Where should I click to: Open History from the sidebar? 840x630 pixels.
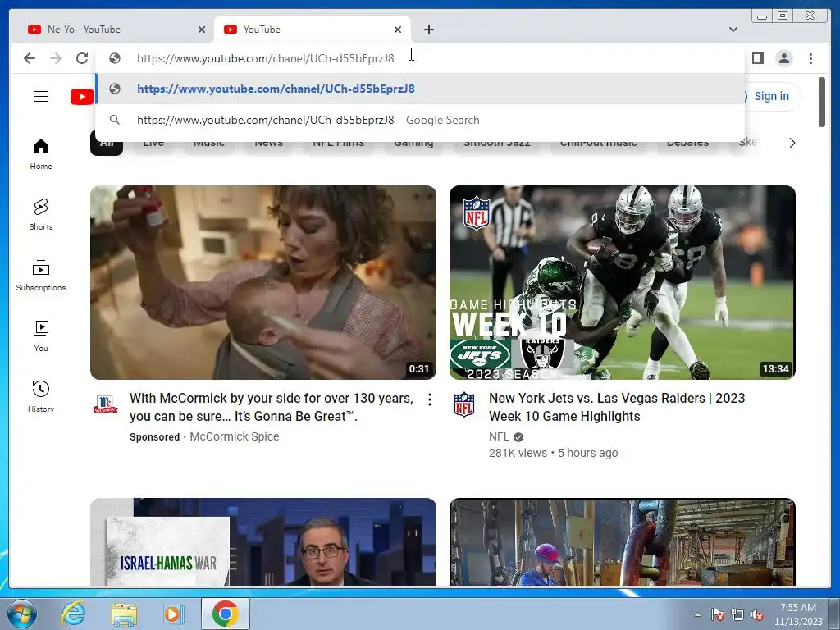(x=41, y=397)
